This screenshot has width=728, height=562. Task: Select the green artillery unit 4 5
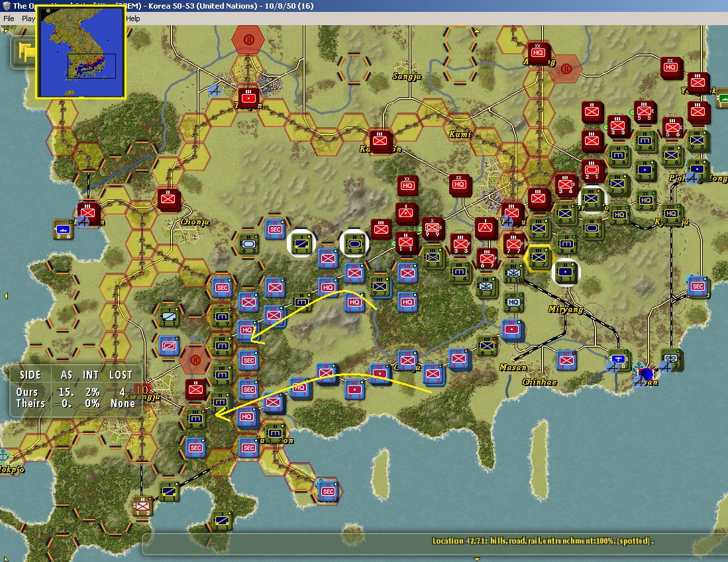coord(222,346)
